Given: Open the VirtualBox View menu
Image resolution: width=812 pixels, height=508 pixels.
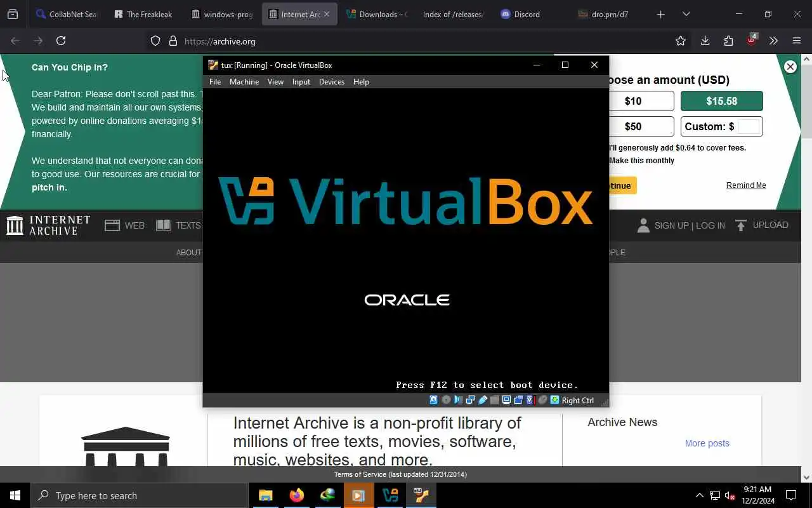Looking at the screenshot, I should [275, 82].
